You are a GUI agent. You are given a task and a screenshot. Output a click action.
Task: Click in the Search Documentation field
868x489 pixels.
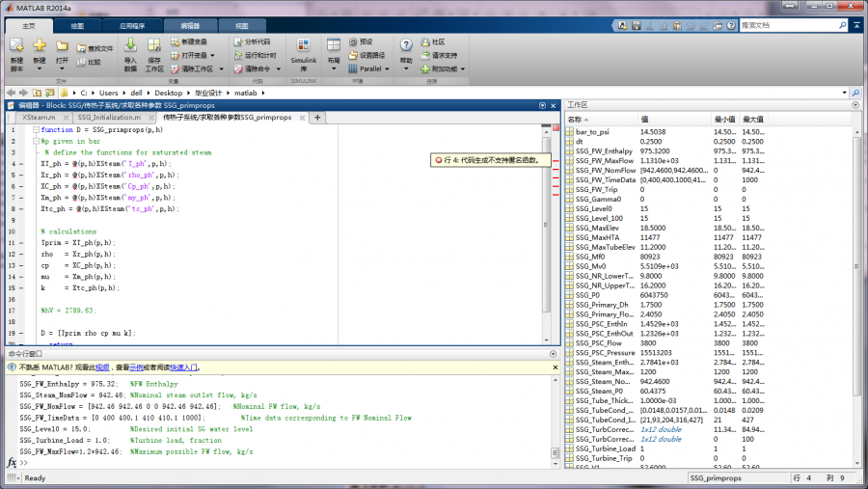[791, 25]
